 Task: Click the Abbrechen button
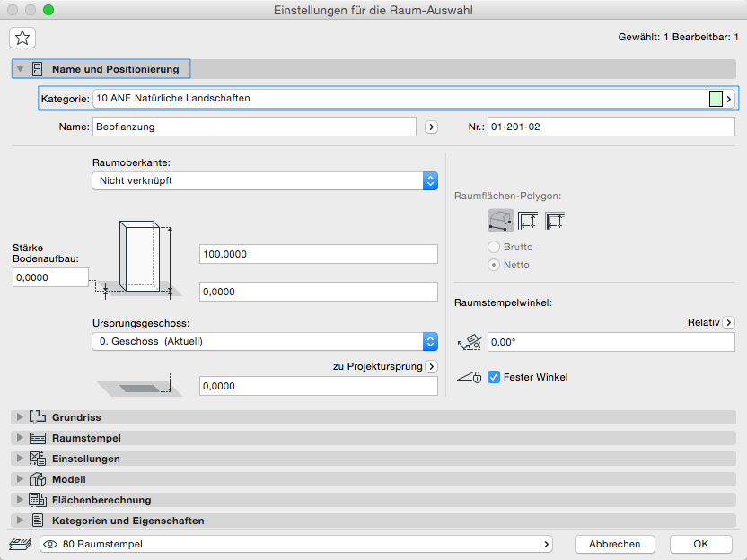(614, 544)
